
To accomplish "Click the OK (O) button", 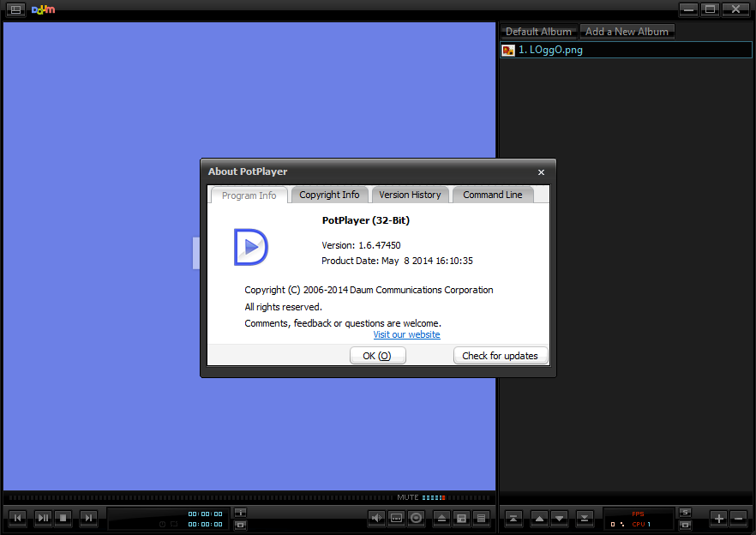I will coord(377,356).
